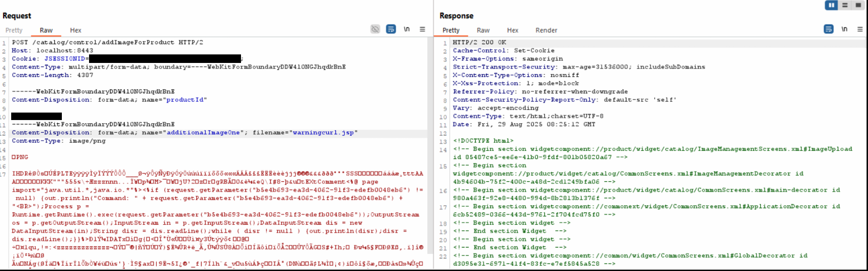Click the HTTP/2 200 OK status line

(x=479, y=42)
